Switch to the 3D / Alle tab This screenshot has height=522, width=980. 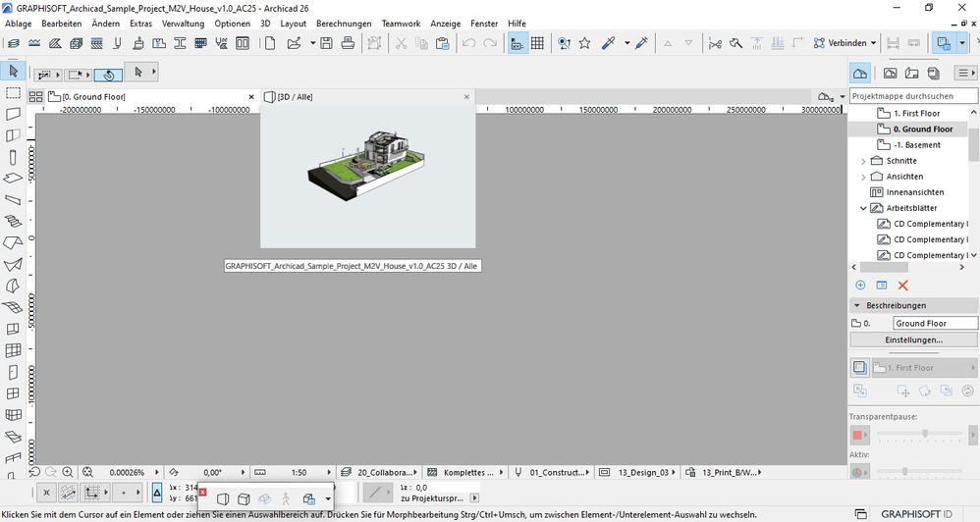(295, 97)
